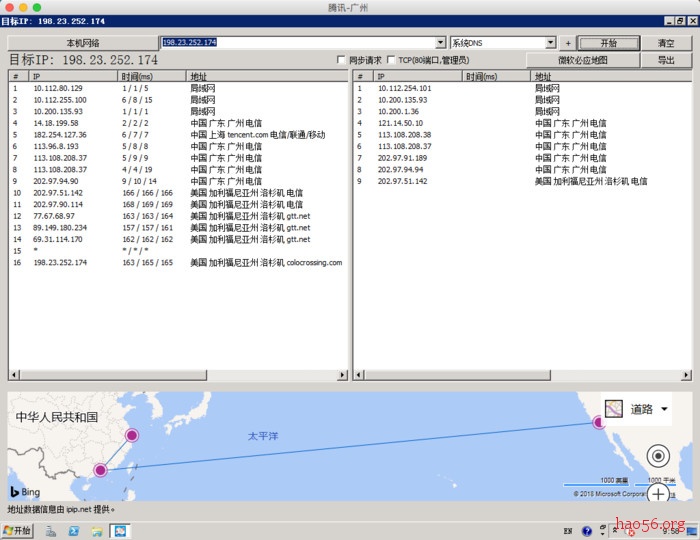Expand the target IP address combo dropdown

pos(441,42)
